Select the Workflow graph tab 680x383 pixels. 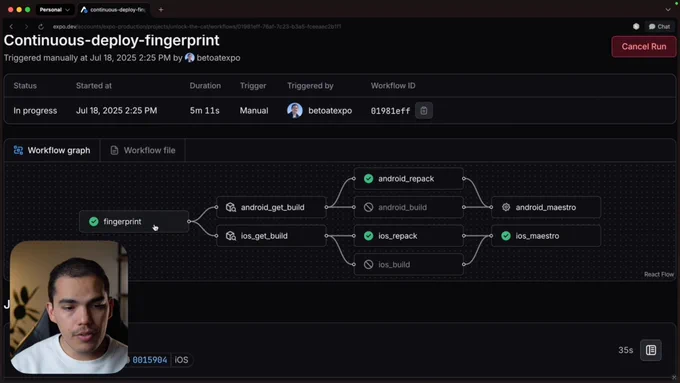click(x=52, y=151)
